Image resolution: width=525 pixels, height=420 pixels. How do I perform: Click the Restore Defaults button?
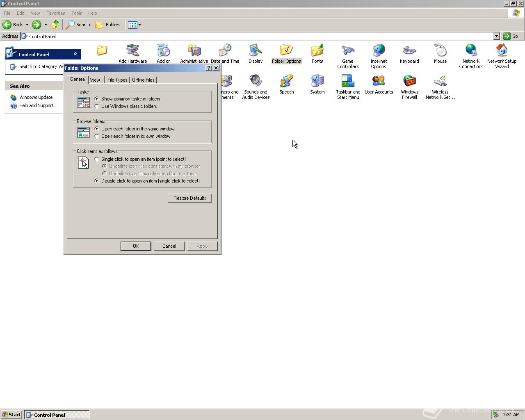[189, 198]
